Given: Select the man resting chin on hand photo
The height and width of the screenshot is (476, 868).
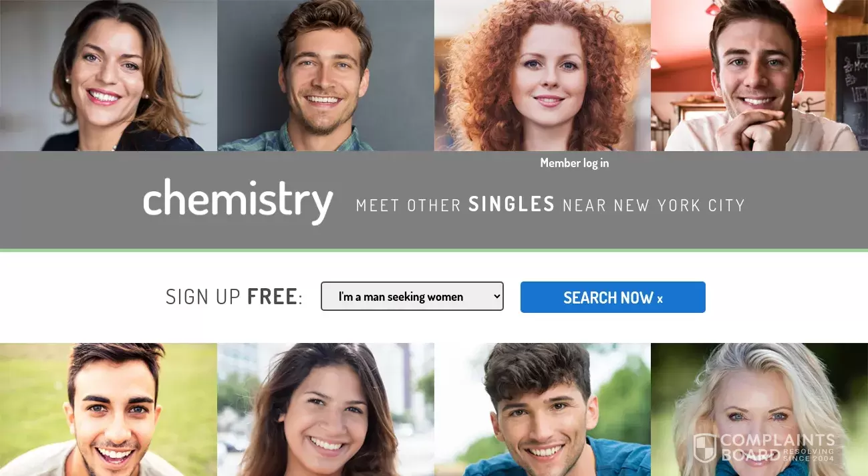Looking at the screenshot, I should point(759,76).
